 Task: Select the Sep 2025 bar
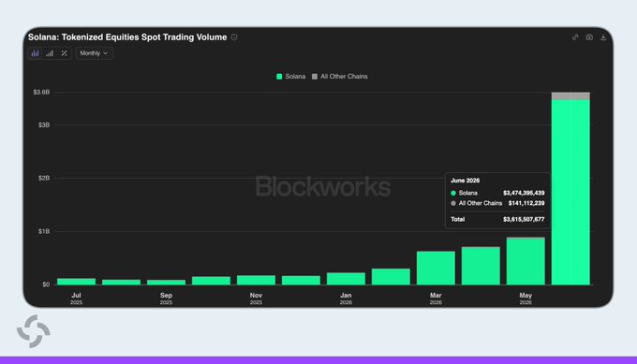pos(166,282)
